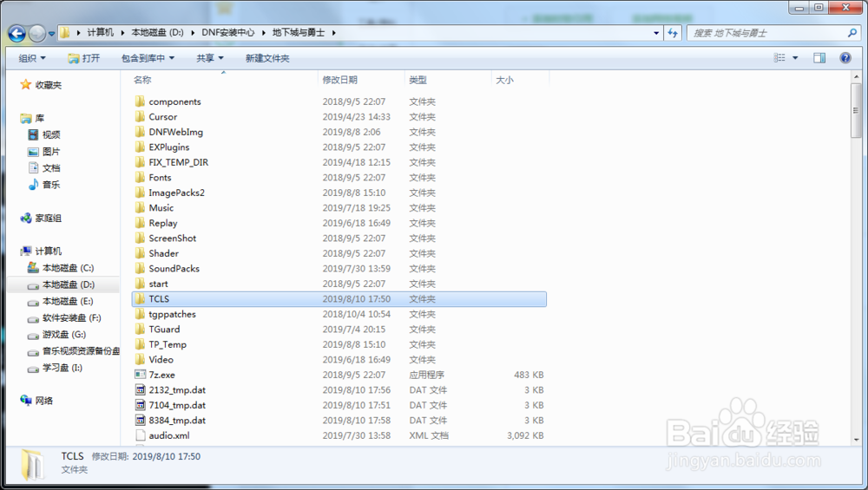The image size is (868, 490).
Task: Toggle the preview pane
Action: [x=819, y=57]
